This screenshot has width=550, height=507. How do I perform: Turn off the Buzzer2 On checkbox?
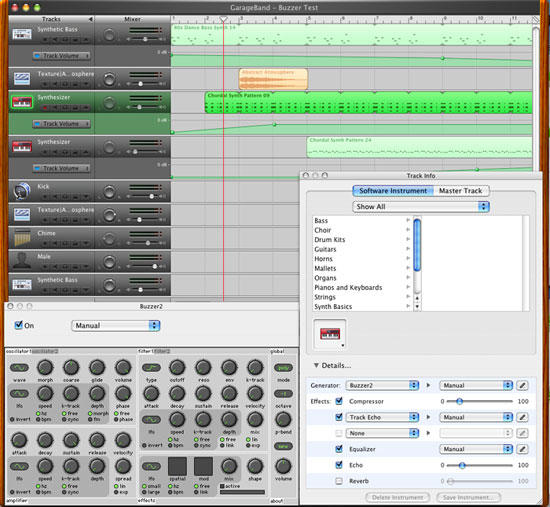point(19,325)
